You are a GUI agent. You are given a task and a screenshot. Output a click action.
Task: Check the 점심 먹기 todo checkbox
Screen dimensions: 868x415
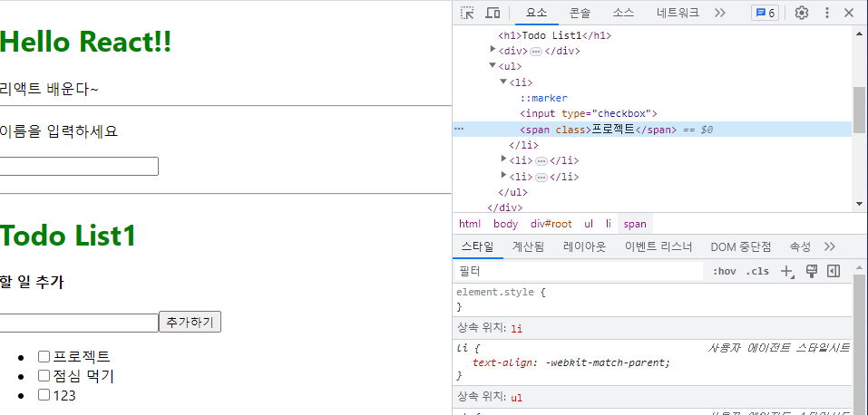(x=44, y=376)
